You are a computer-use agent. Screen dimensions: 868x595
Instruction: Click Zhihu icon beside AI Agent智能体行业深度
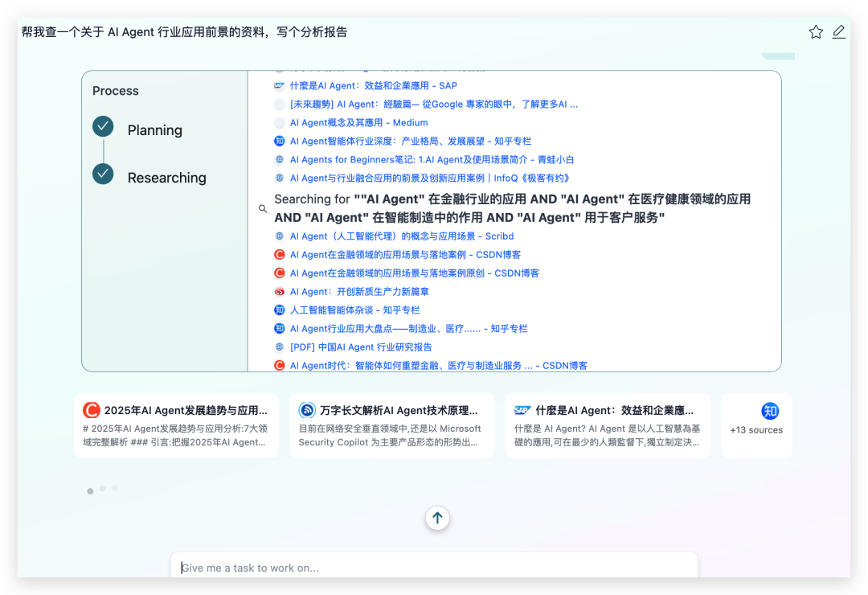coord(280,141)
